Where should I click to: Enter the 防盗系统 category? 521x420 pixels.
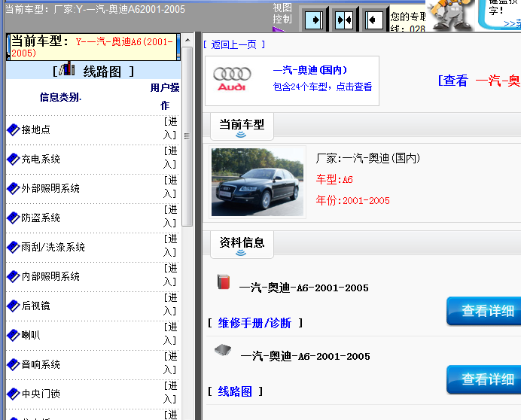(x=170, y=216)
